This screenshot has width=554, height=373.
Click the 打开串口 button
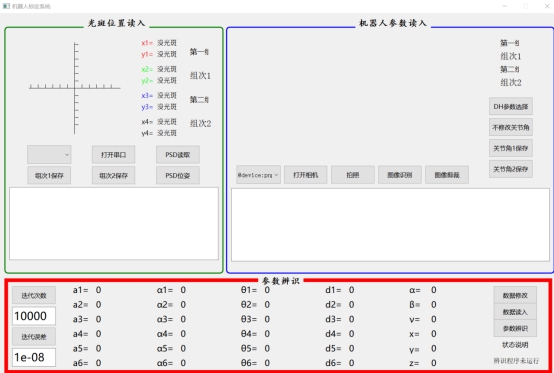click(113, 155)
